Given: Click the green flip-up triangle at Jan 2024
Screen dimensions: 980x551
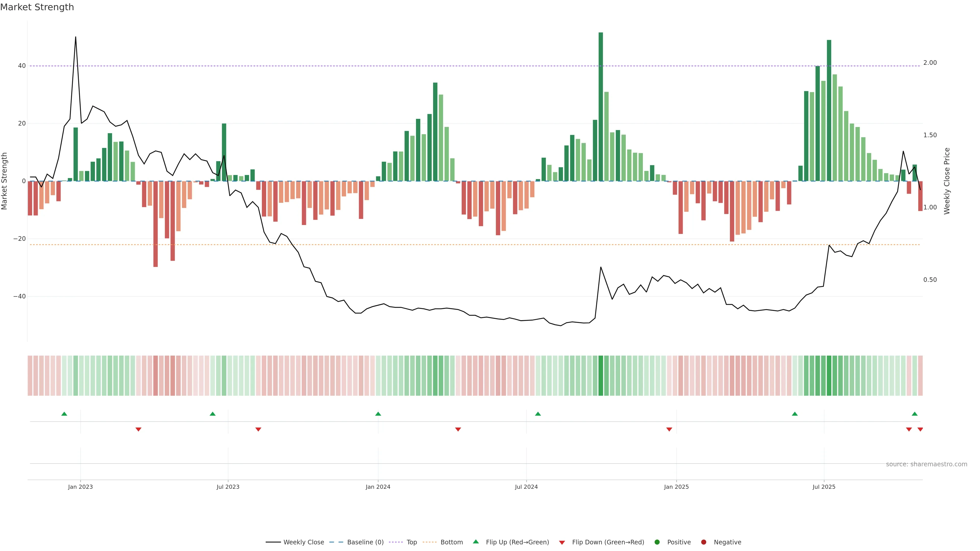Looking at the screenshot, I should pos(378,414).
